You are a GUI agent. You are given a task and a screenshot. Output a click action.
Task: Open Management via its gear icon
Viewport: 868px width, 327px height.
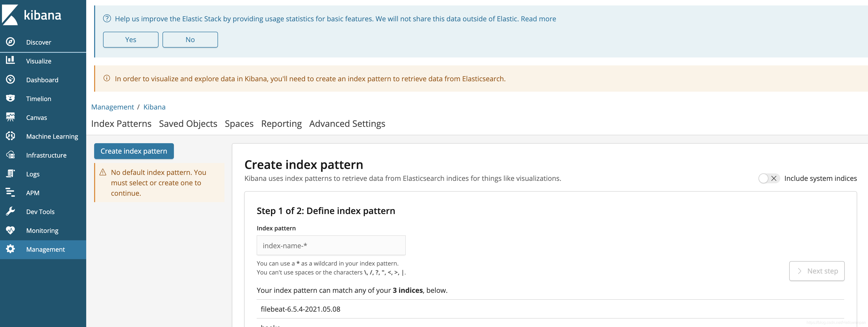[x=10, y=249]
